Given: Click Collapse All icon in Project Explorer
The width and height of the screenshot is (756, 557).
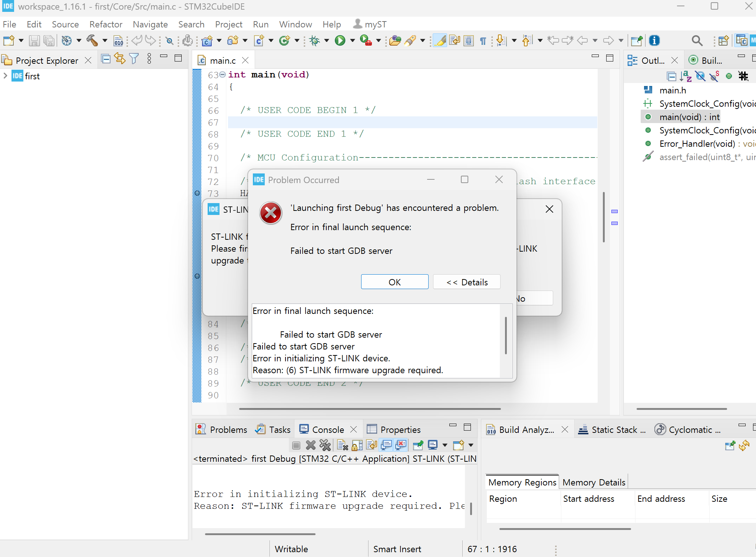Looking at the screenshot, I should pos(106,59).
